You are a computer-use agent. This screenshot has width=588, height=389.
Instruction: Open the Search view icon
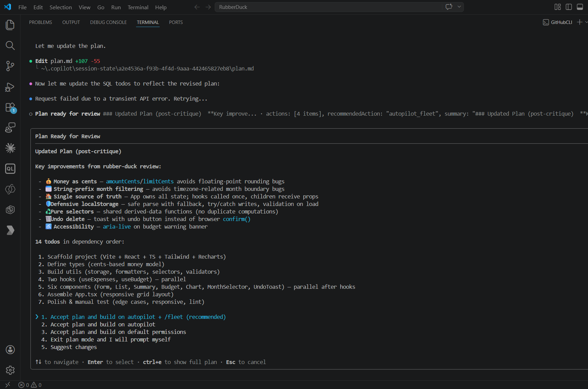(10, 46)
